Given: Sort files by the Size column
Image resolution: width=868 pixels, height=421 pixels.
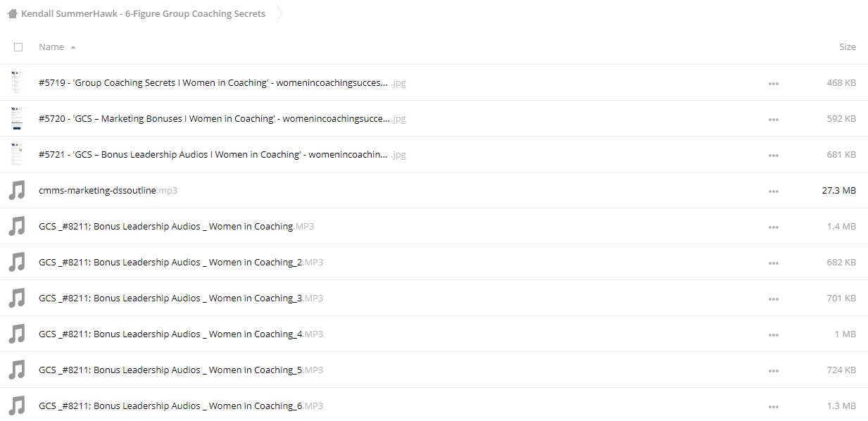Looking at the screenshot, I should point(848,47).
